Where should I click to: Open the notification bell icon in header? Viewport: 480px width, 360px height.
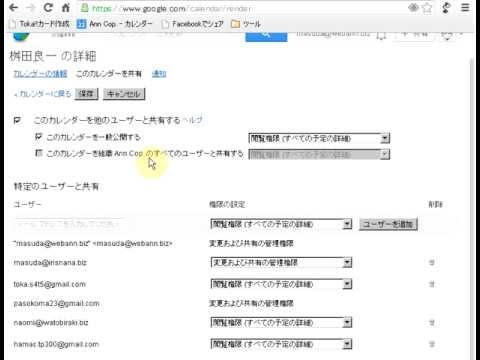(x=381, y=35)
